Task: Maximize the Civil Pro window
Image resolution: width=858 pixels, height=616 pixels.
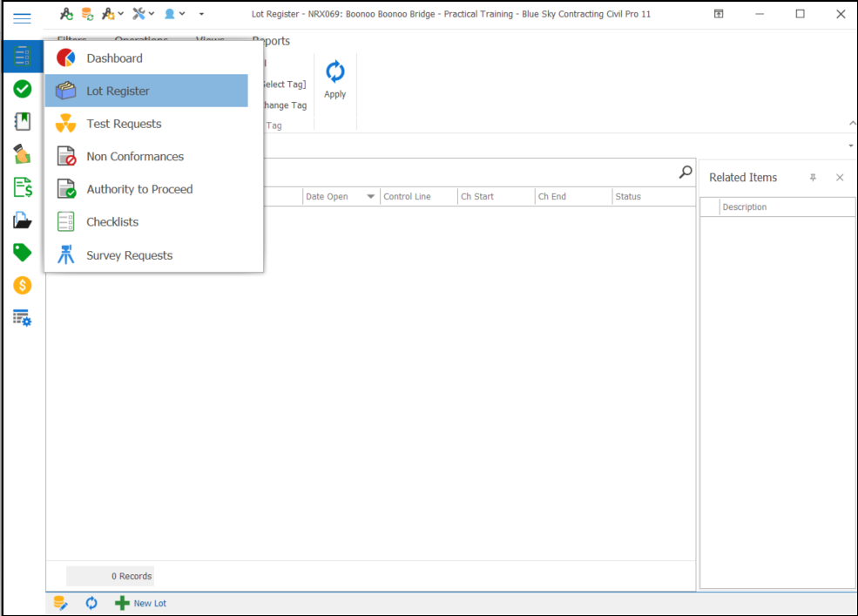Action: 800,14
